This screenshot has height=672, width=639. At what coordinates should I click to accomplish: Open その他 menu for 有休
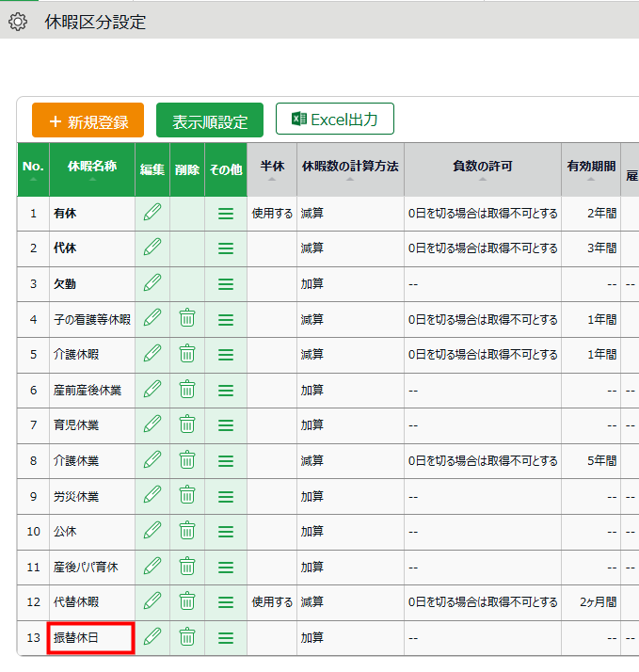pos(226,214)
